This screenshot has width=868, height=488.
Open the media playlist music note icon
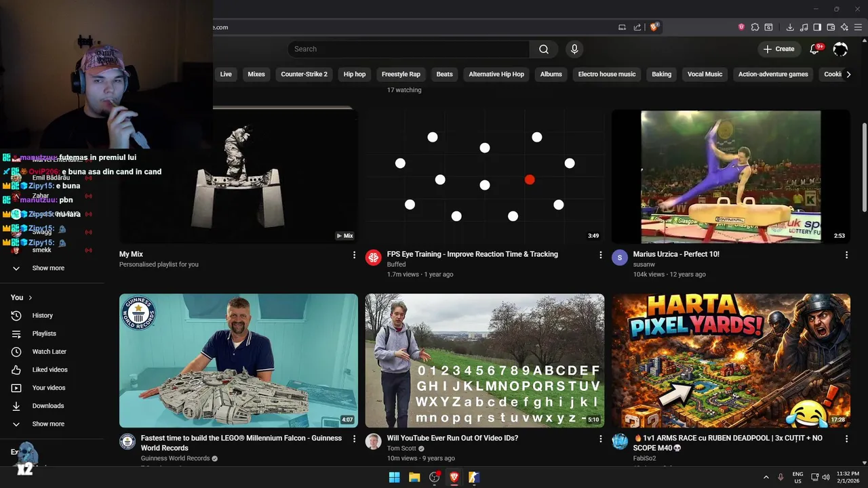(804, 27)
